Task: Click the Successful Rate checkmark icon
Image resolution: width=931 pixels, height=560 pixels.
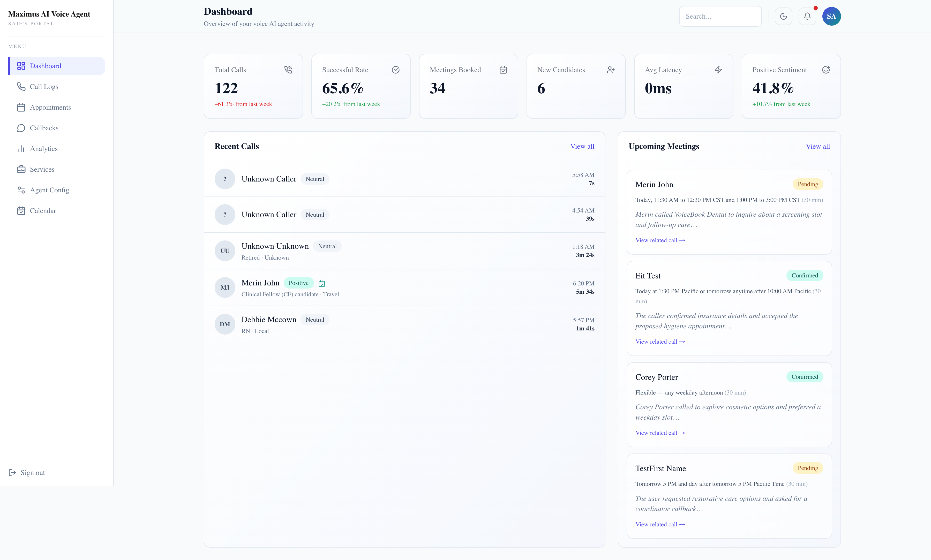Action: pyautogui.click(x=395, y=70)
